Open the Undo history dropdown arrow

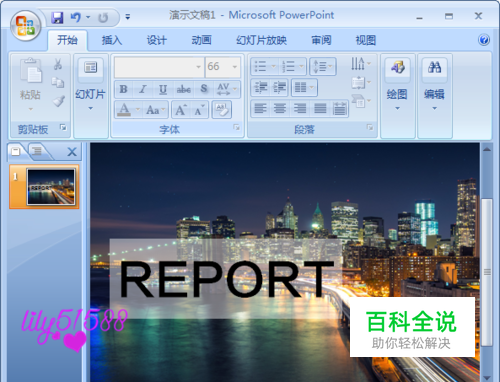(x=88, y=17)
